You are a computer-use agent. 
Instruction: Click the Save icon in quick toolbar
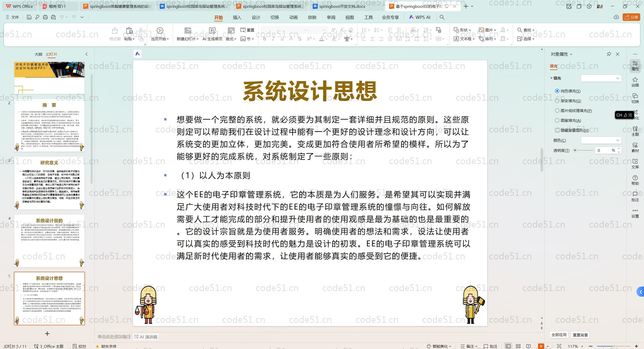tap(29, 17)
